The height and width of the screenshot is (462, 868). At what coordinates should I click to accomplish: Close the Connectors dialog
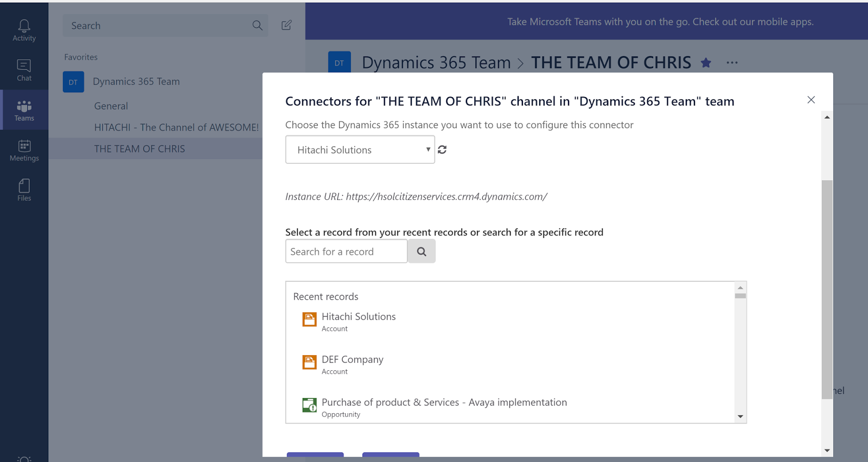point(811,100)
